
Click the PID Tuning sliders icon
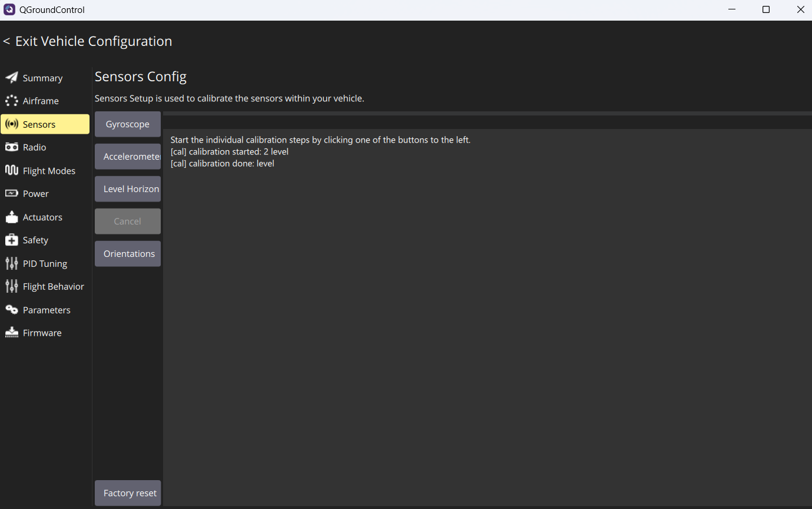(12, 263)
